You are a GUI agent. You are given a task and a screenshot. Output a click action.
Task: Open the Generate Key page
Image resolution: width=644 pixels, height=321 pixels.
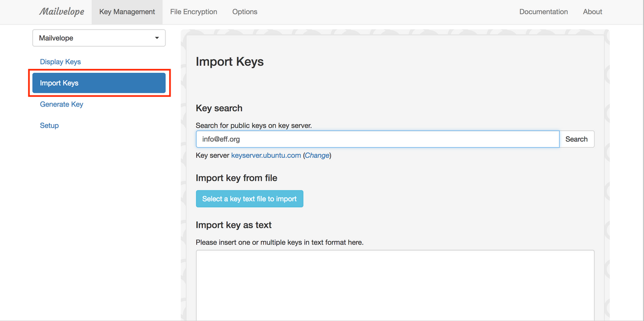click(x=61, y=104)
